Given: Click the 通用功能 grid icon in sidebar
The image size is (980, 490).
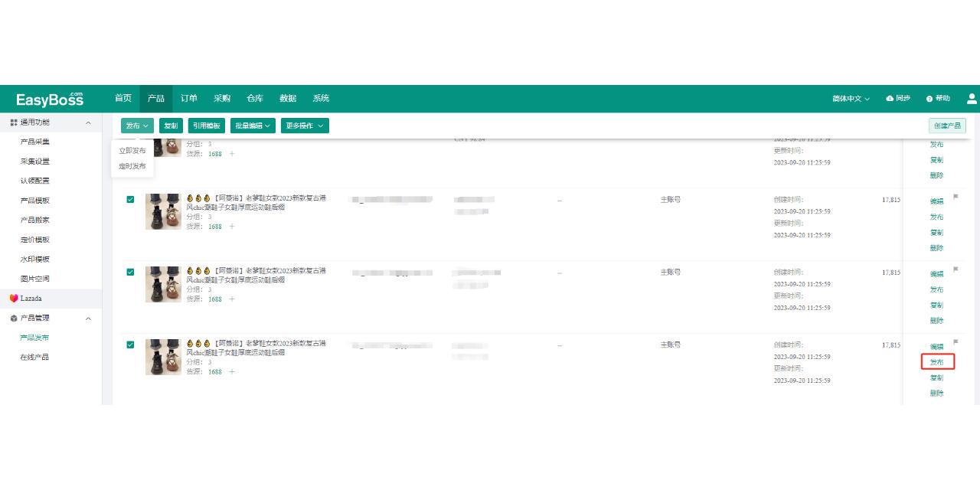Looking at the screenshot, I should [14, 122].
